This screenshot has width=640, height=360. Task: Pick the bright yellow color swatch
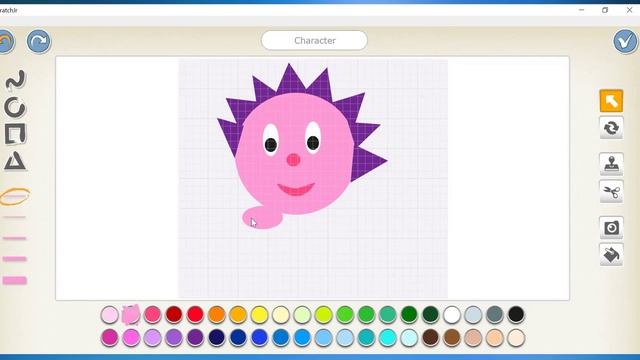(259, 315)
